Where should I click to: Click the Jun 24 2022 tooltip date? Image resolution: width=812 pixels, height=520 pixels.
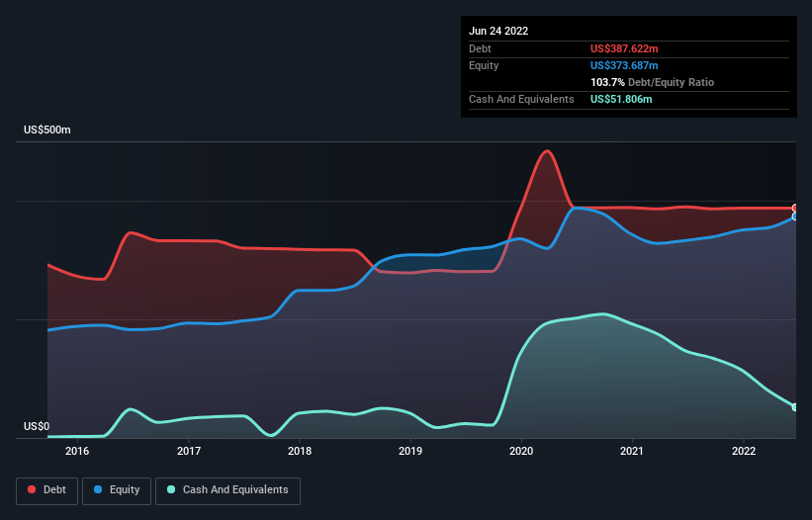coord(498,31)
